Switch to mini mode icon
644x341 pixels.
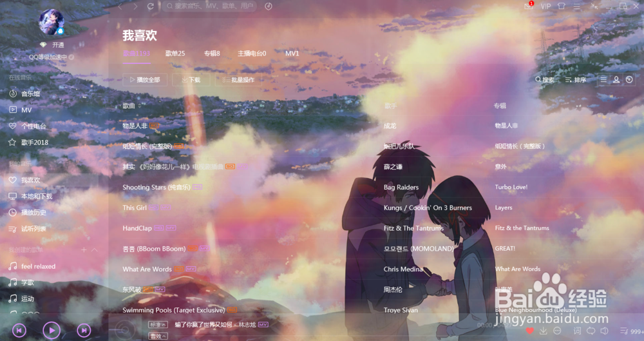(594, 6)
